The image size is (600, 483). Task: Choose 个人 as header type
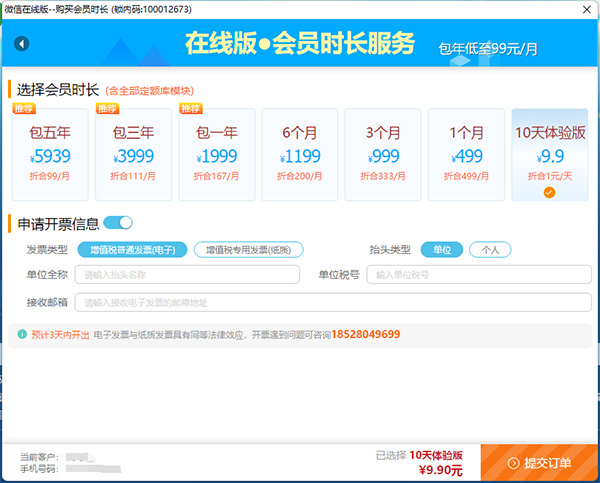tap(490, 250)
